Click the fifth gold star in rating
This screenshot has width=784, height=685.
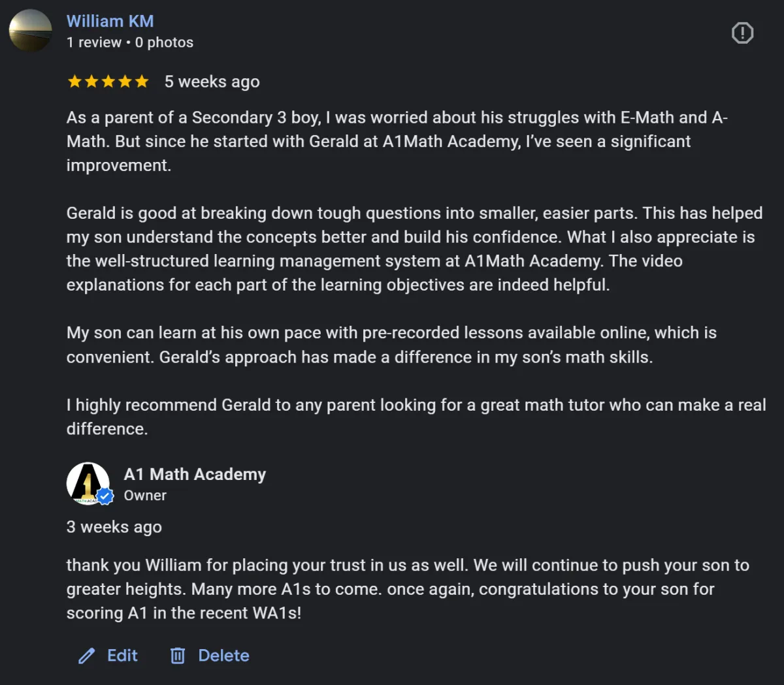(142, 82)
